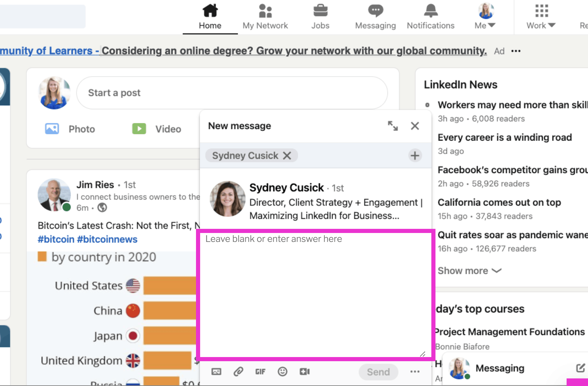Close the New message window
This screenshot has width=588, height=386.
415,126
